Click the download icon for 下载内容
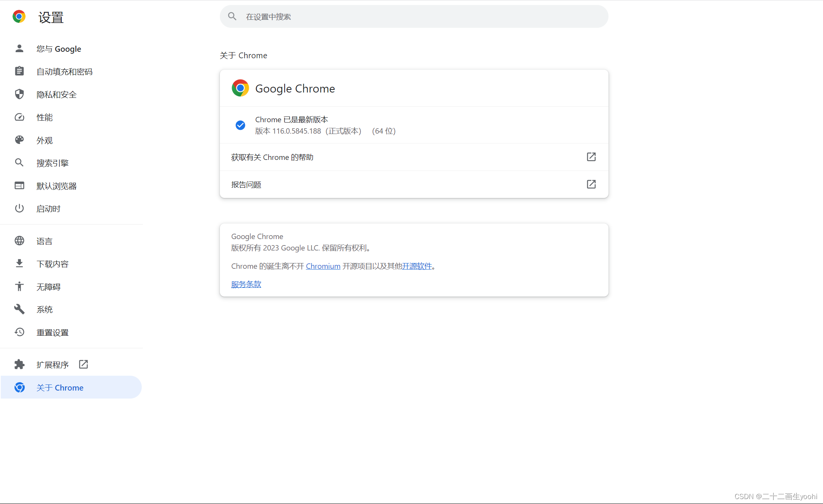The height and width of the screenshot is (504, 823). click(19, 263)
